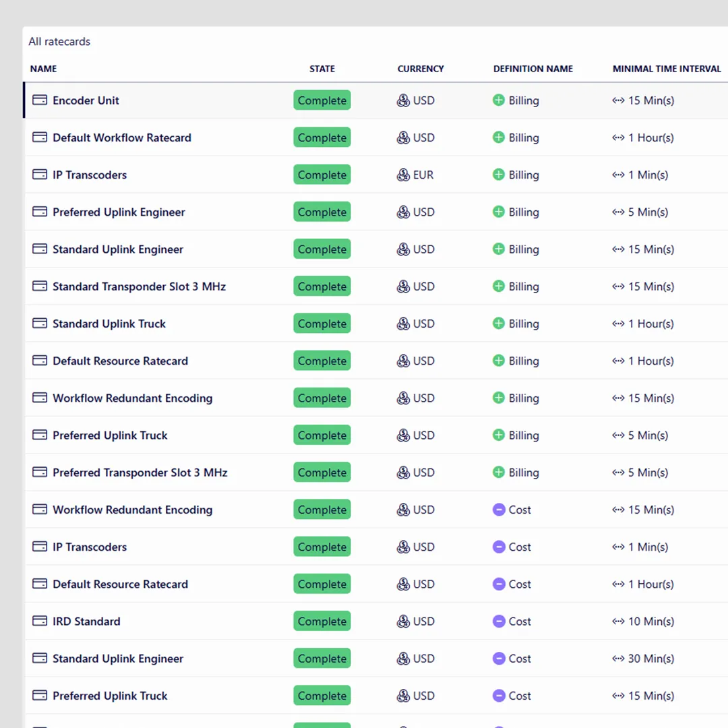Sort by the CURRENCY column header

pos(421,69)
